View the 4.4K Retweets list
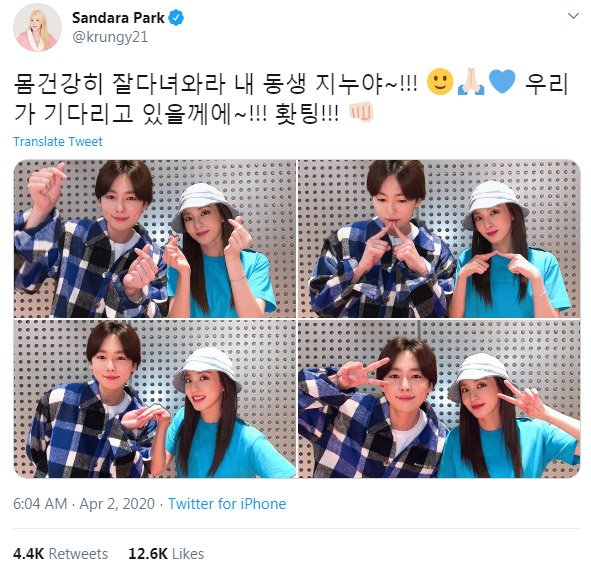 coord(60,554)
